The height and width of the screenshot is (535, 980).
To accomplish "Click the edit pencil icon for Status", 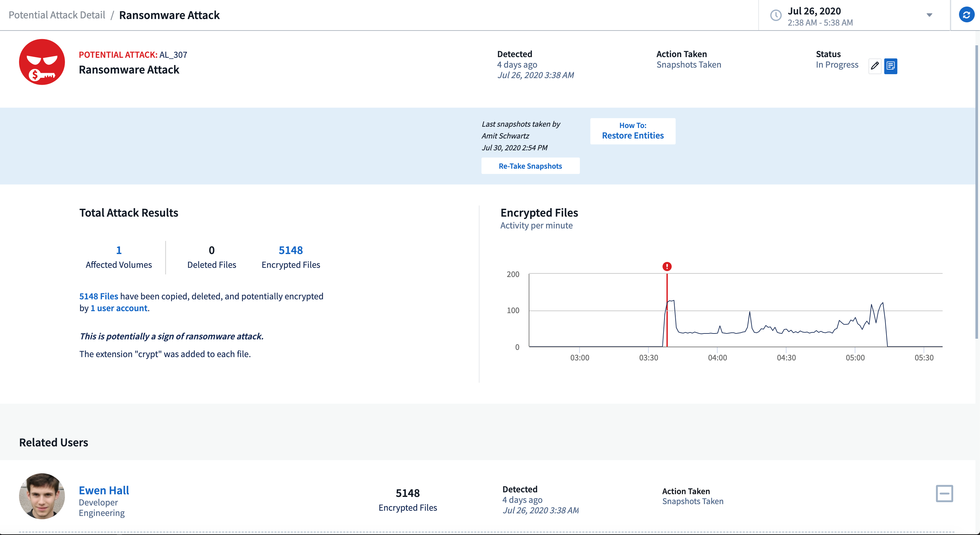I will coord(875,65).
